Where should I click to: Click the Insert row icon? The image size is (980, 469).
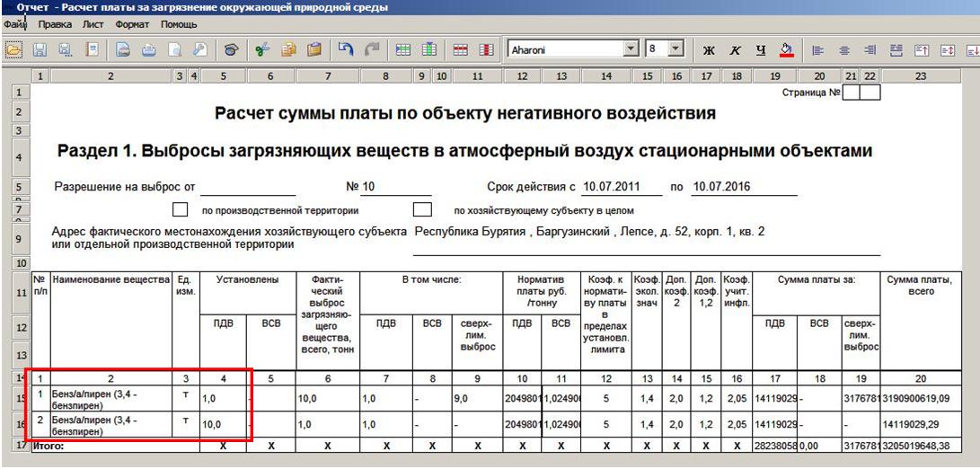[x=404, y=51]
